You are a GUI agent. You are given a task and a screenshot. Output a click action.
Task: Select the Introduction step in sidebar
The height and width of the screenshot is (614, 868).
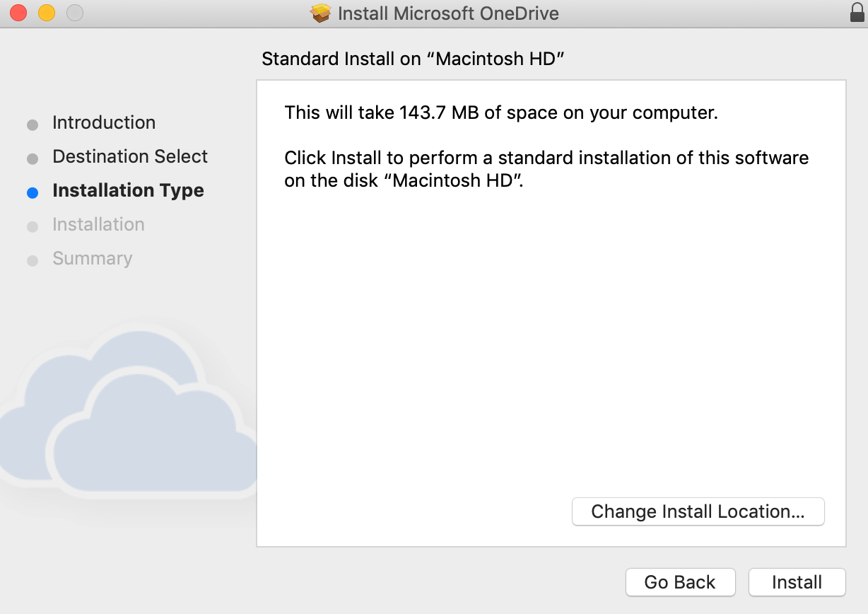tap(103, 122)
